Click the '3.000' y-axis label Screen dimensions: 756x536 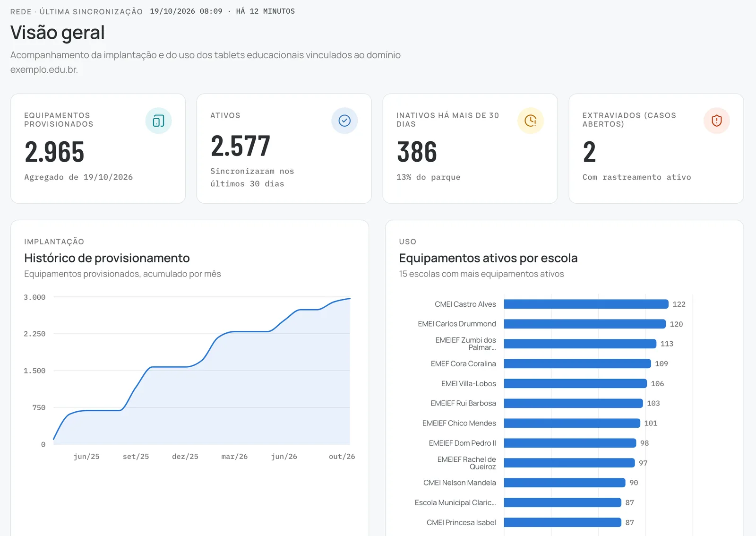pyautogui.click(x=34, y=297)
